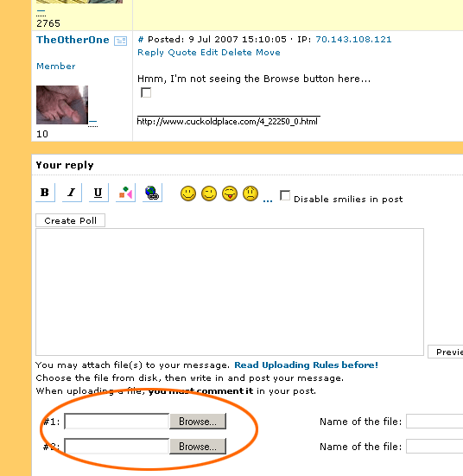
Task: Toggle italic formatting with the I icon
Action: click(72, 193)
